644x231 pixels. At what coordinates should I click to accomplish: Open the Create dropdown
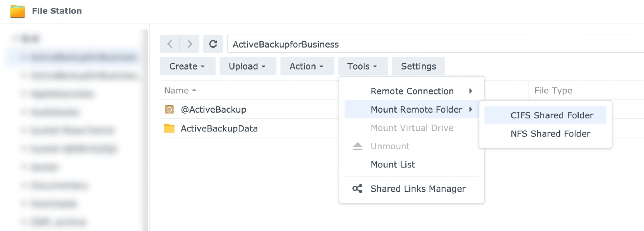coord(188,66)
